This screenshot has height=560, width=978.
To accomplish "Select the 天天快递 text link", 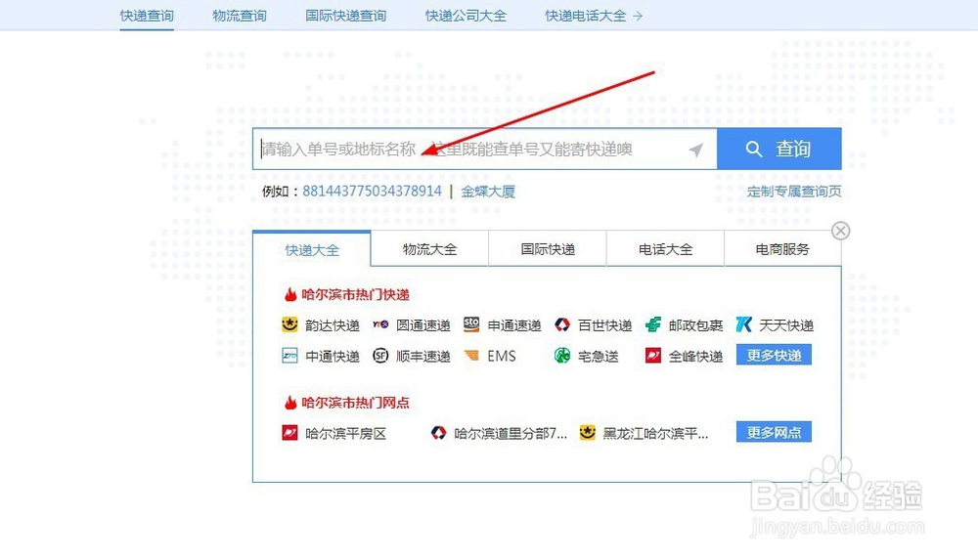I will (x=786, y=324).
